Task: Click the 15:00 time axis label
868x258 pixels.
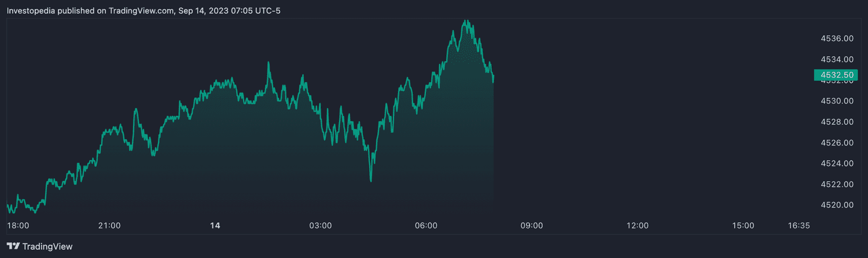Action: (743, 226)
